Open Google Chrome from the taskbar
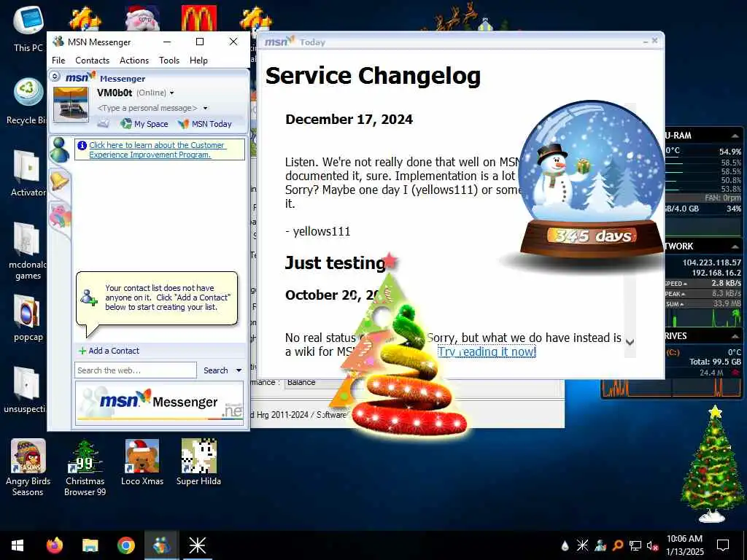This screenshot has height=560, width=747. tap(125, 545)
